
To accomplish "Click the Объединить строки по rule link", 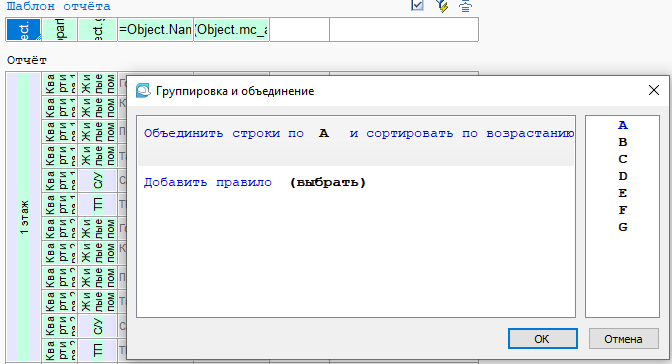I will click(x=224, y=133).
